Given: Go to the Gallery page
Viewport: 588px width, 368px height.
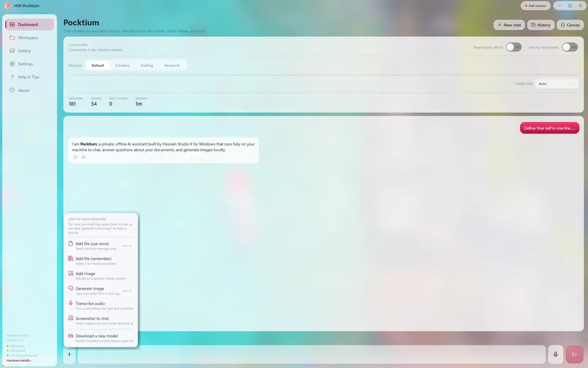Looking at the screenshot, I should click(29, 51).
